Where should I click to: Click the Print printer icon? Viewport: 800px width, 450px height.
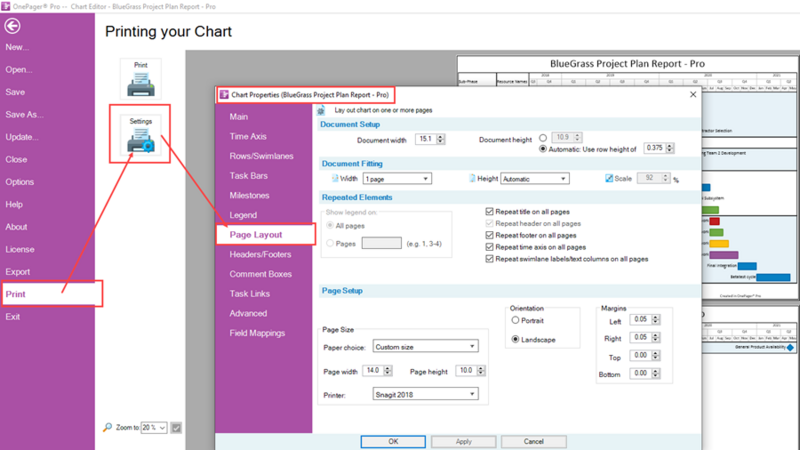(x=141, y=79)
